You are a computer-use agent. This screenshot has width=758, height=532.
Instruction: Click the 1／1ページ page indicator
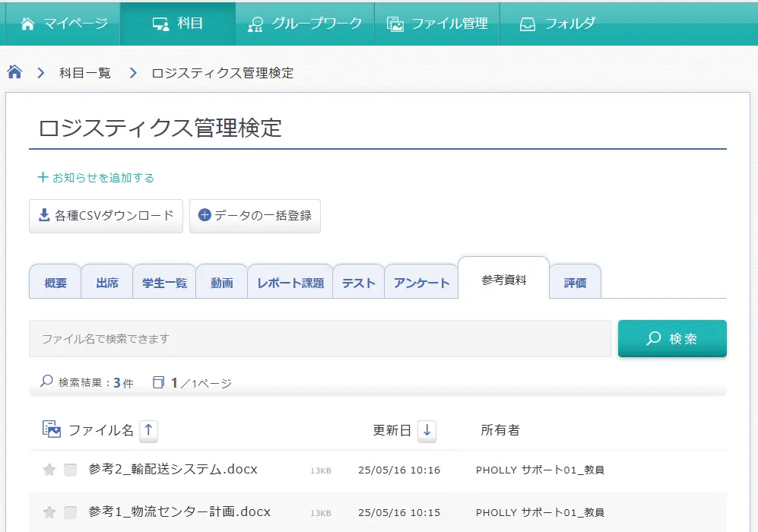(x=192, y=383)
